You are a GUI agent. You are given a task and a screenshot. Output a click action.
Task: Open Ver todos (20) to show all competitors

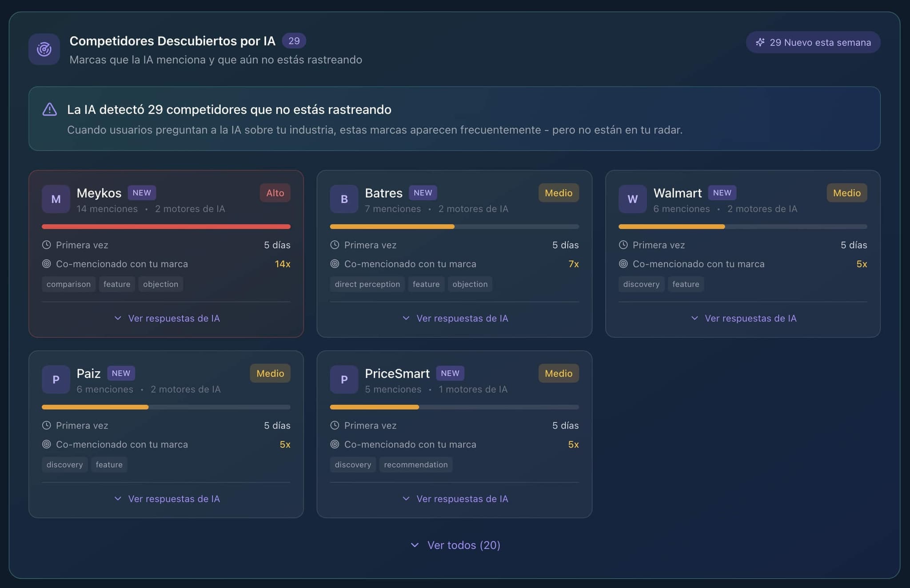pos(455,545)
